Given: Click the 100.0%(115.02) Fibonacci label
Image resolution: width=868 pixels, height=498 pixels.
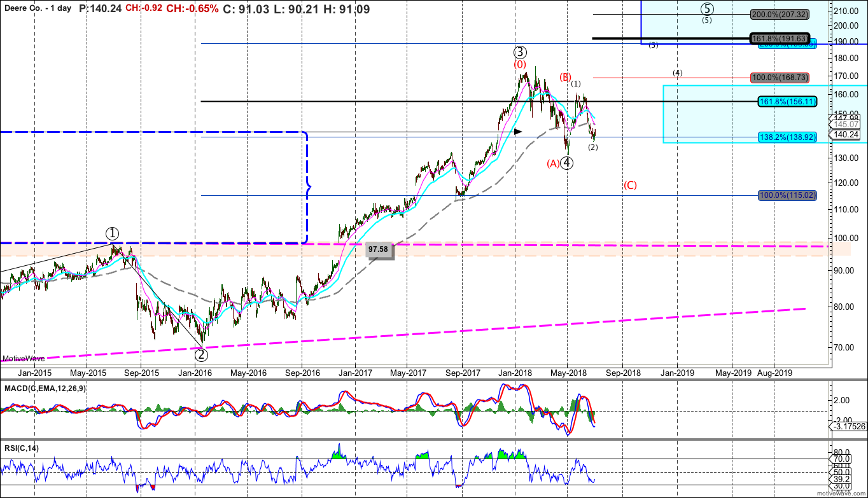Looking at the screenshot, I should [x=787, y=195].
